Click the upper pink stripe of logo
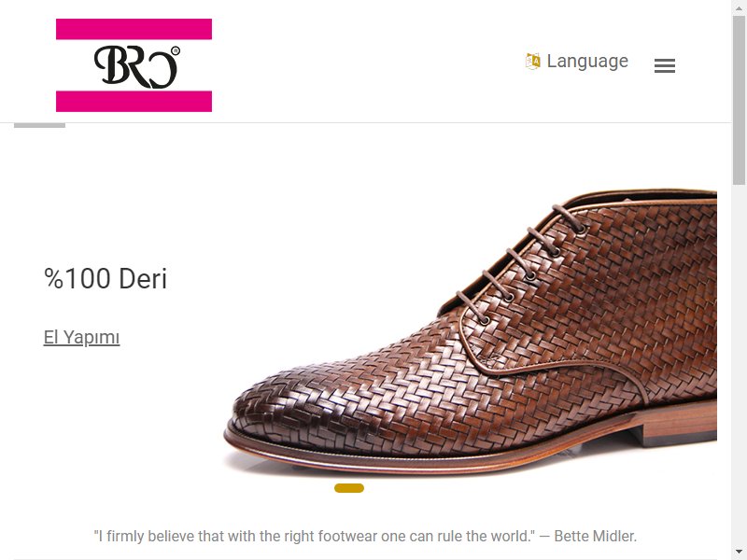Viewport: 747px width, 560px height. pos(134,29)
